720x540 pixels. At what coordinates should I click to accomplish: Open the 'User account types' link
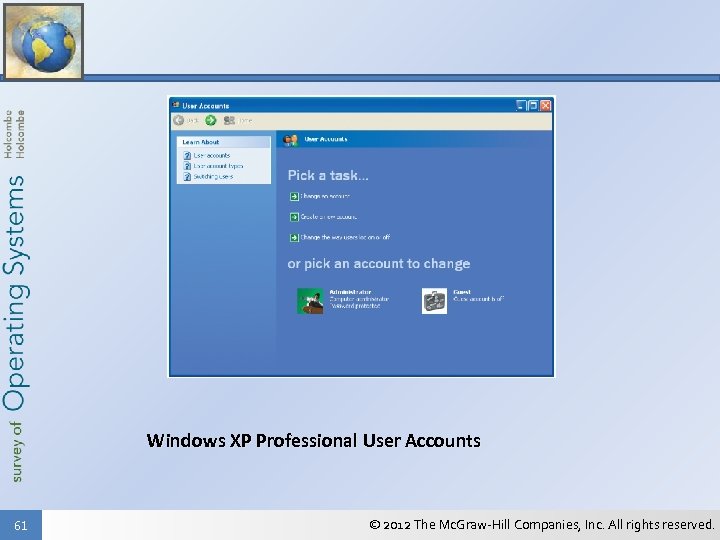218,166
